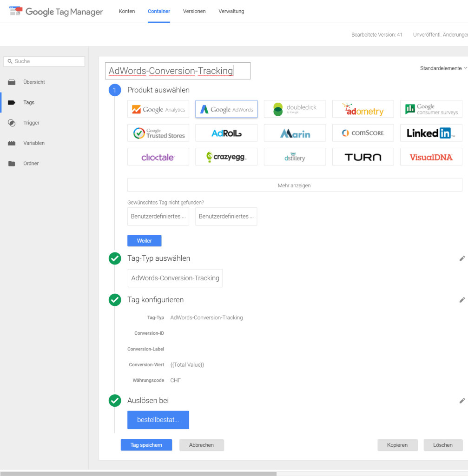Click Unveröffentl. Änderungen text
The width and height of the screenshot is (468, 476).
coord(441,35)
